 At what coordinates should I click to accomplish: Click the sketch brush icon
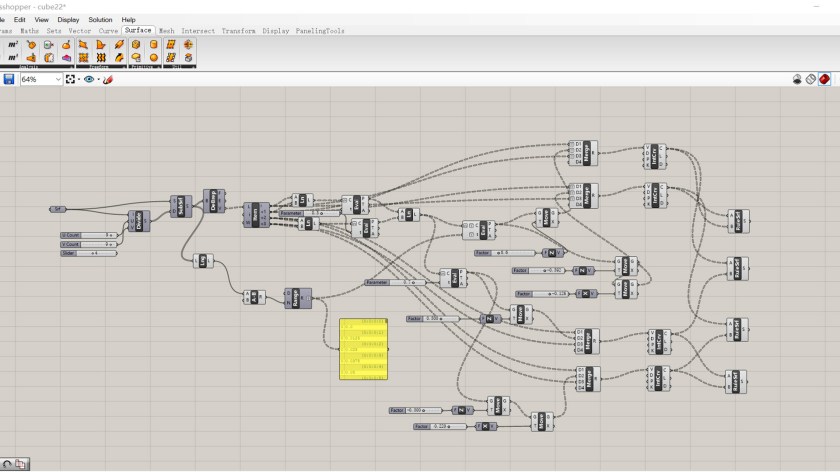(108, 79)
